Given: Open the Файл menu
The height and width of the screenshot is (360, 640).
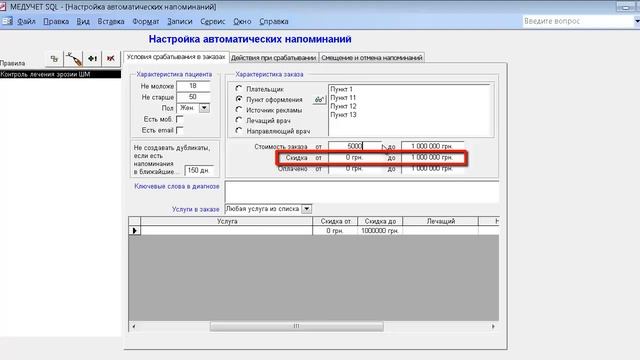Looking at the screenshot, I should click(x=26, y=22).
